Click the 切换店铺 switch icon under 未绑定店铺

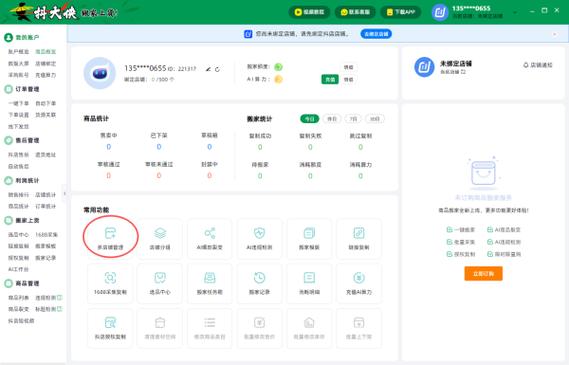pyautogui.click(x=463, y=72)
